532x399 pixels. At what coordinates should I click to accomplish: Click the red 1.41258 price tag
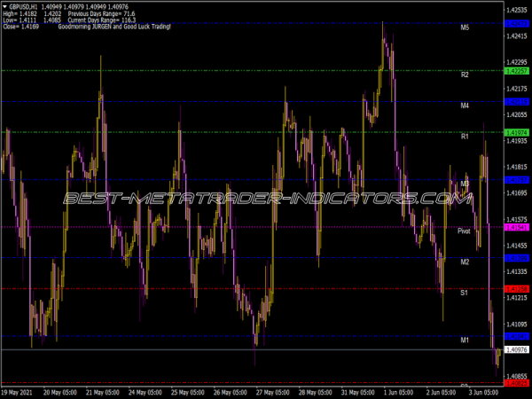coord(517,289)
